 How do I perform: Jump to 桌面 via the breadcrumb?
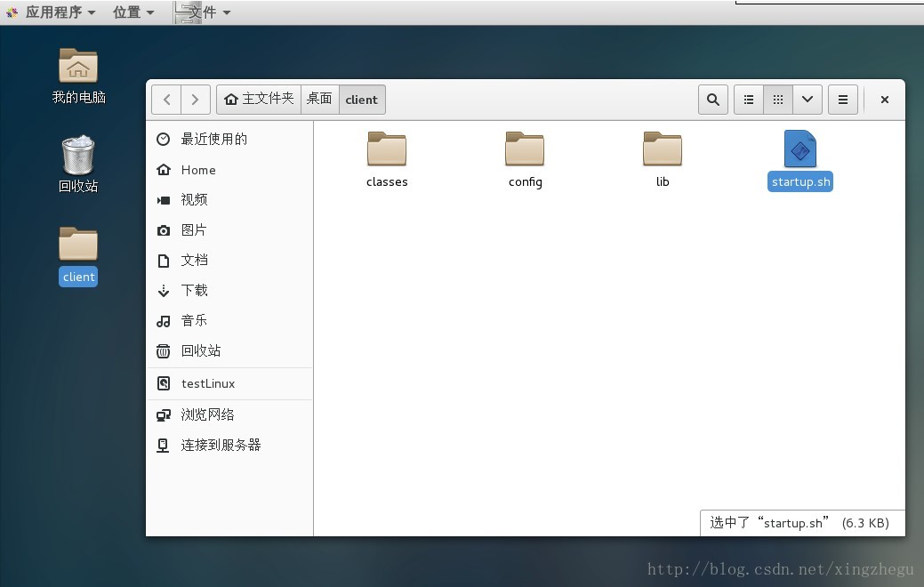point(319,100)
